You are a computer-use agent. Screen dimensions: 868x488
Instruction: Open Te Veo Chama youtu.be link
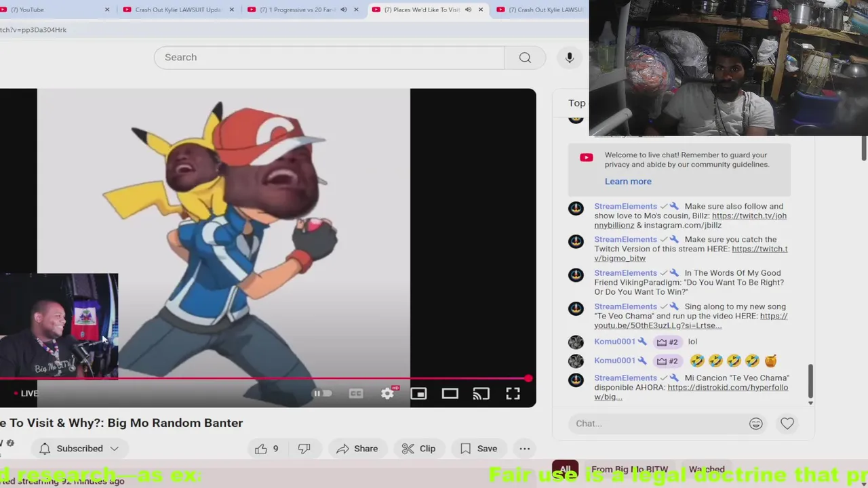(691, 321)
